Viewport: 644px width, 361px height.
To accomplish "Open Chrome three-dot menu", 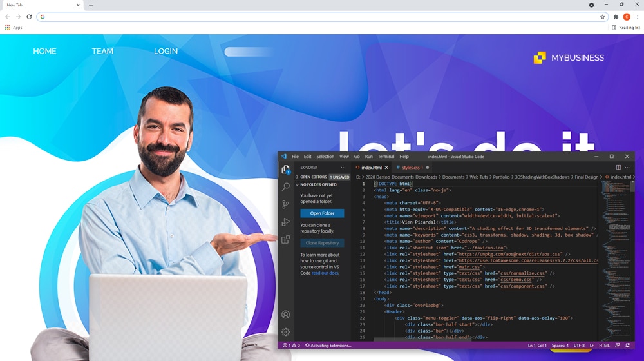I will [638, 17].
